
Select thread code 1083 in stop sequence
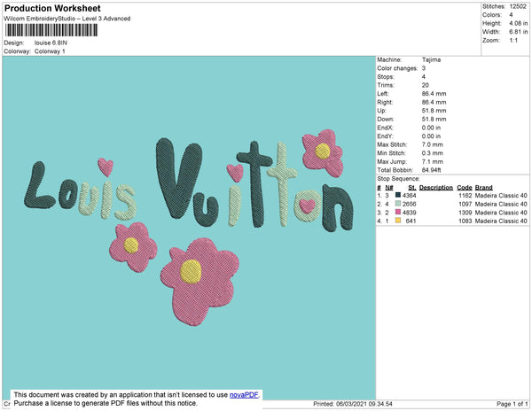[465, 221]
